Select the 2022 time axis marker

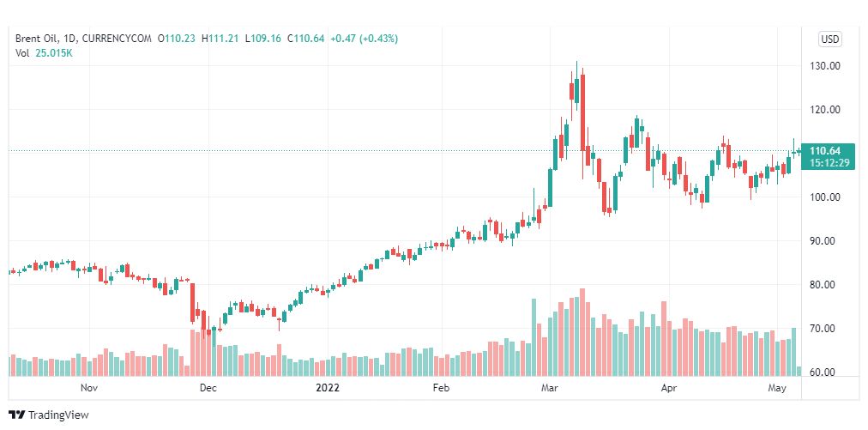tap(327, 388)
